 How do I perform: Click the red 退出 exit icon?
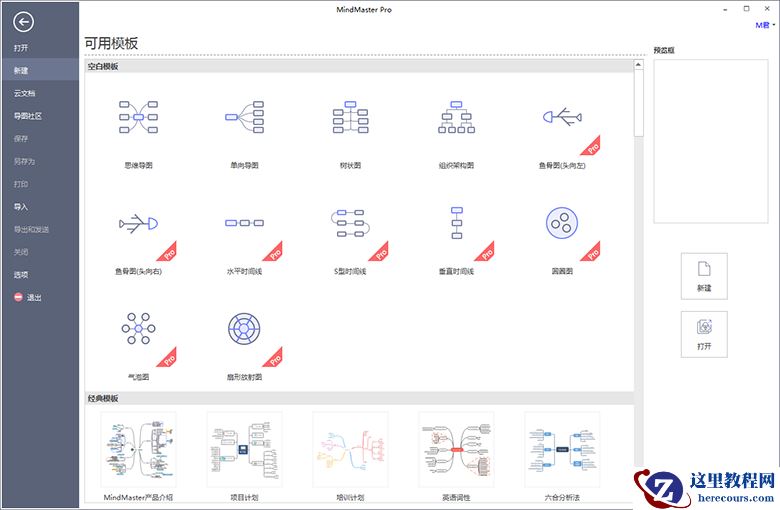pyautogui.click(x=18, y=297)
